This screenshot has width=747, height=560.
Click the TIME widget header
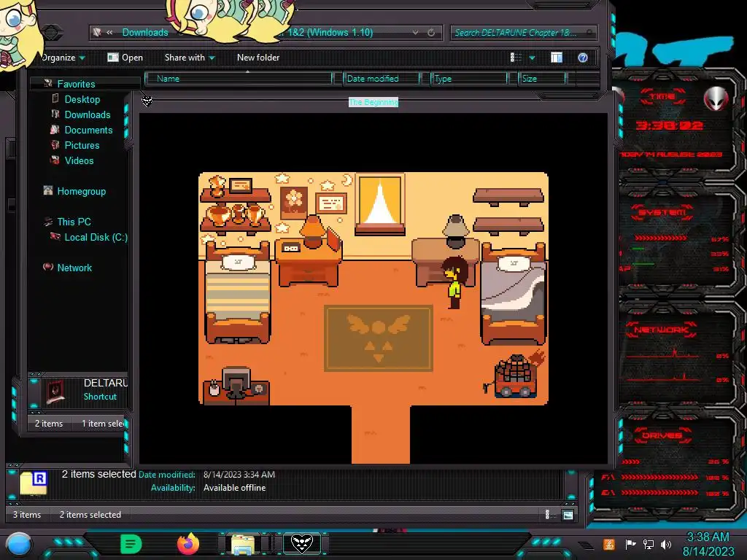pyautogui.click(x=662, y=97)
